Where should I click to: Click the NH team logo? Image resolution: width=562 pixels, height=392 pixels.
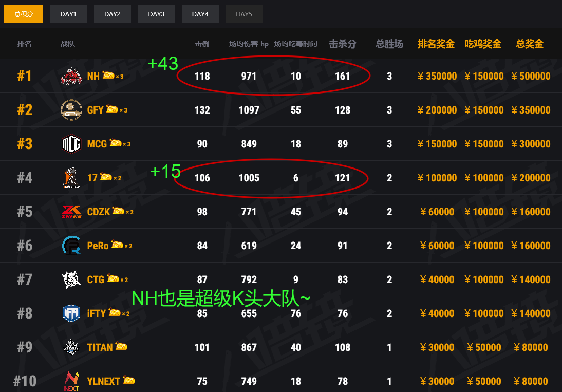[71, 76]
